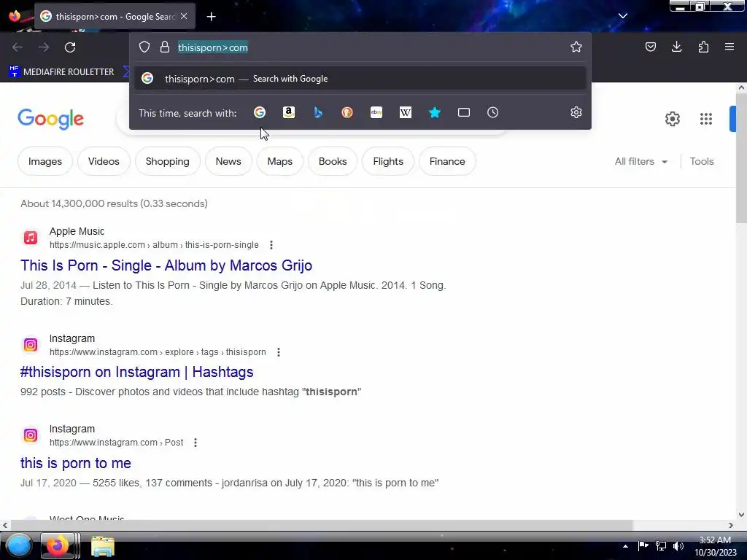The image size is (747, 560).
Task: Click Firefox in the taskbar
Action: pos(58,545)
